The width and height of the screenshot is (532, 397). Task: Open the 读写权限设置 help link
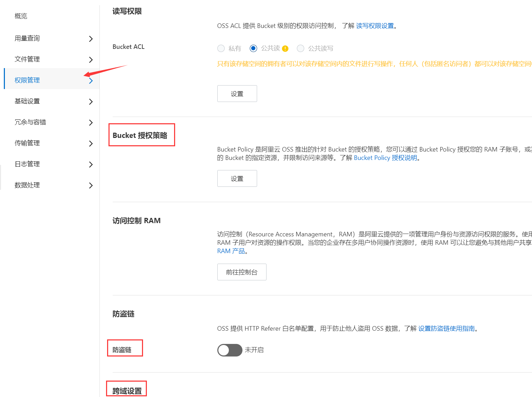(375, 26)
